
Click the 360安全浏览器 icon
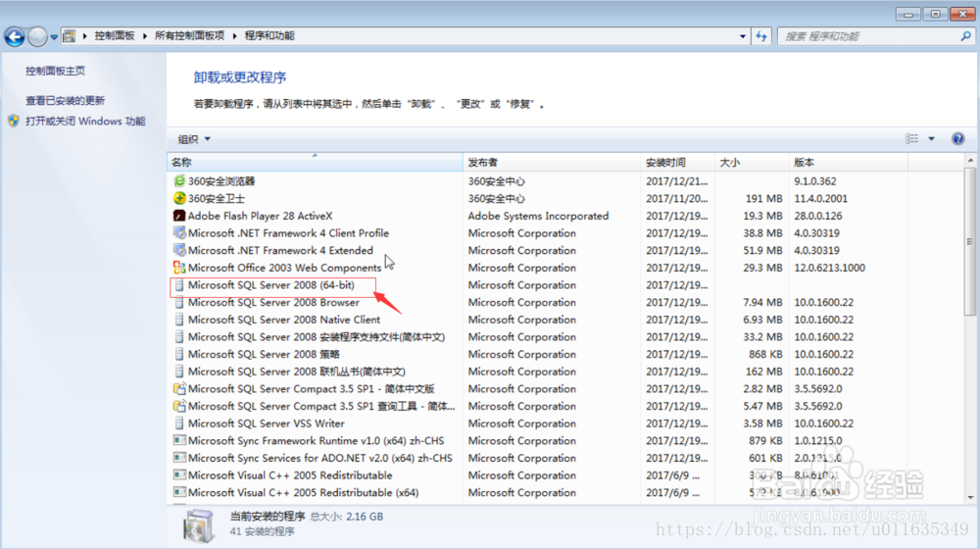coord(179,180)
